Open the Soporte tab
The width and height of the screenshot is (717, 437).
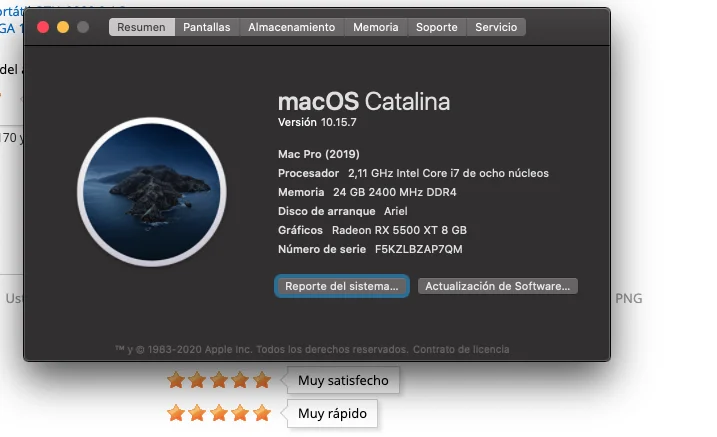(437, 27)
